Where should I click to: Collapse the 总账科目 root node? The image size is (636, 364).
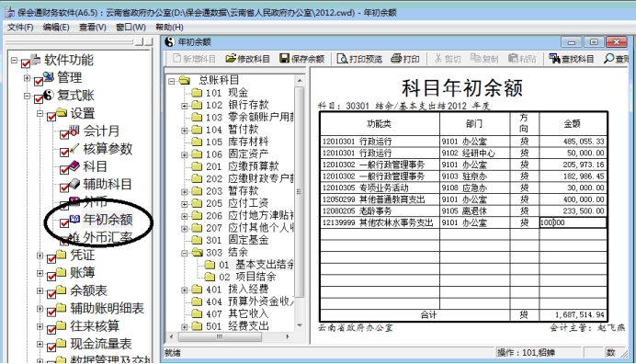[172, 81]
